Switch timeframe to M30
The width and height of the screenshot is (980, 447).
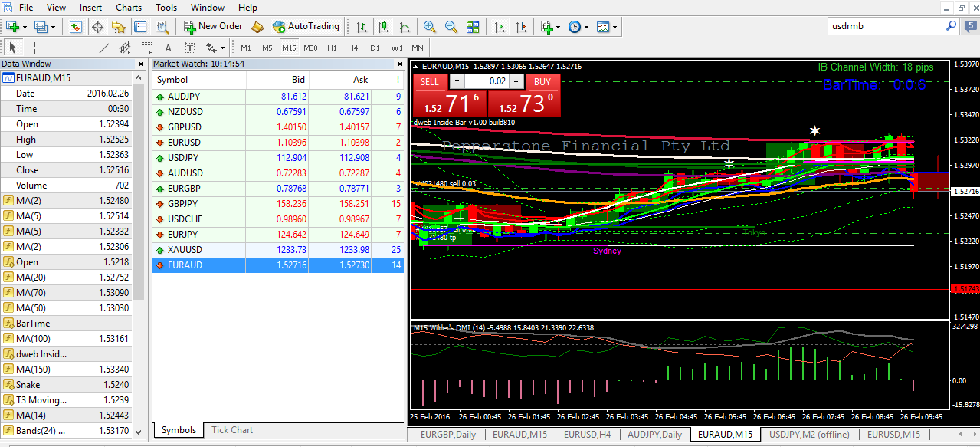[310, 48]
